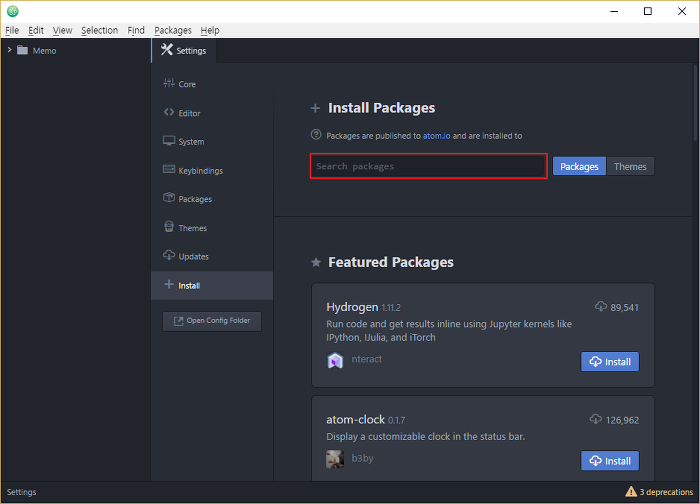Maximize the Atom window
Image resolution: width=700 pixels, height=504 pixels.
pyautogui.click(x=648, y=11)
